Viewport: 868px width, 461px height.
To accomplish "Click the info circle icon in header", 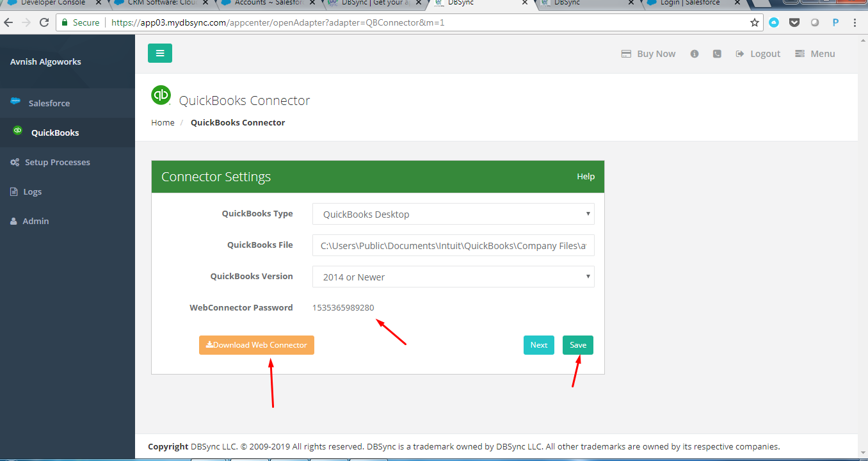I will [x=694, y=54].
